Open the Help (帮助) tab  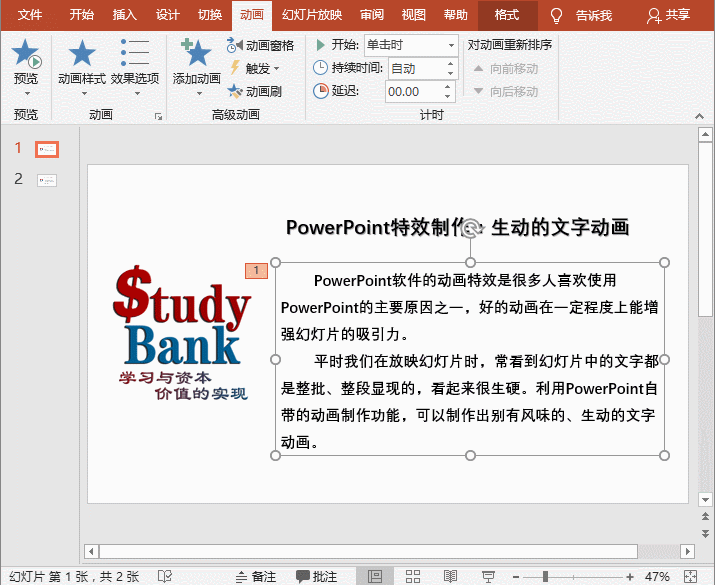click(x=456, y=15)
